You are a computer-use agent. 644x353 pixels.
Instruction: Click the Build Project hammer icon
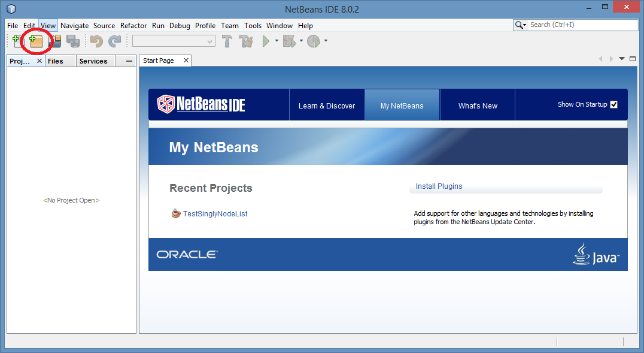coord(227,41)
